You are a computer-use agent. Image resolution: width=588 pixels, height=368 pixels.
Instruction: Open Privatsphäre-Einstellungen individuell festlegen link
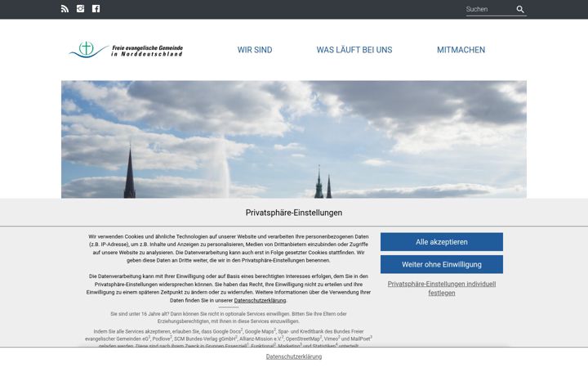[x=442, y=289]
